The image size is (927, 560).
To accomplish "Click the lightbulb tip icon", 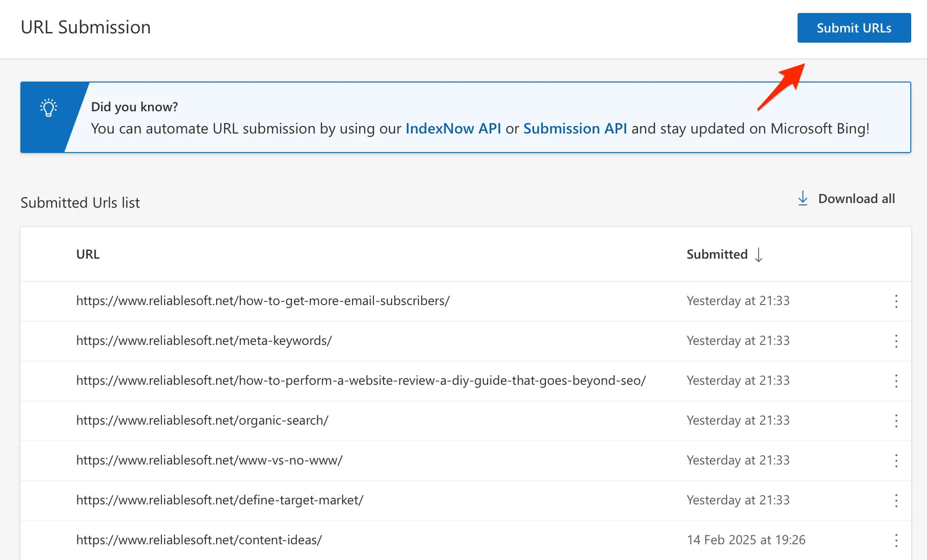I will [48, 108].
